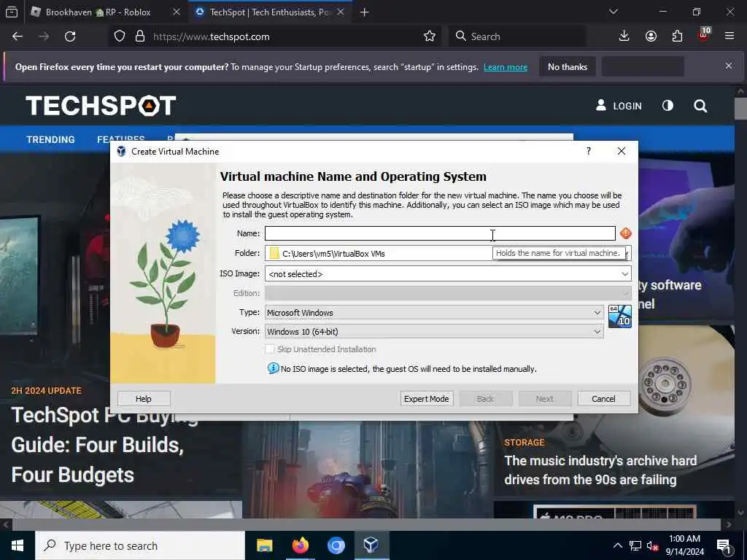747x560 pixels.
Task: Click the muted volume tray icon
Action: [652, 545]
